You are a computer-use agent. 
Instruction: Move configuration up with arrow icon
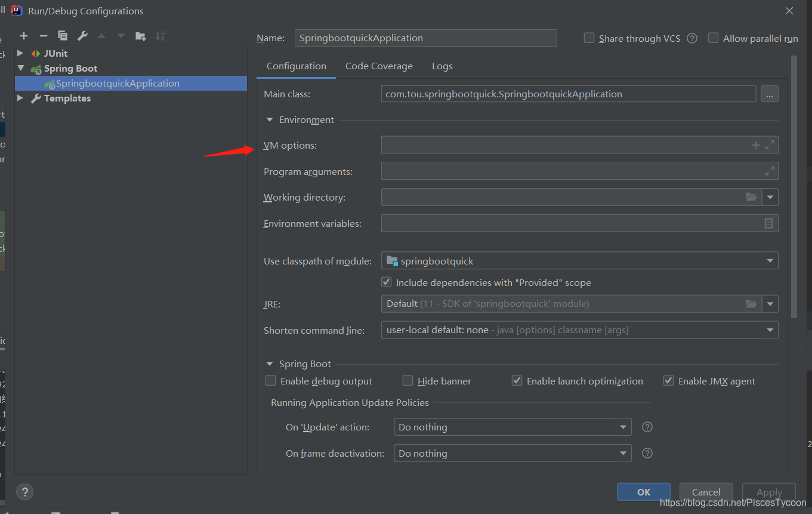coord(101,36)
